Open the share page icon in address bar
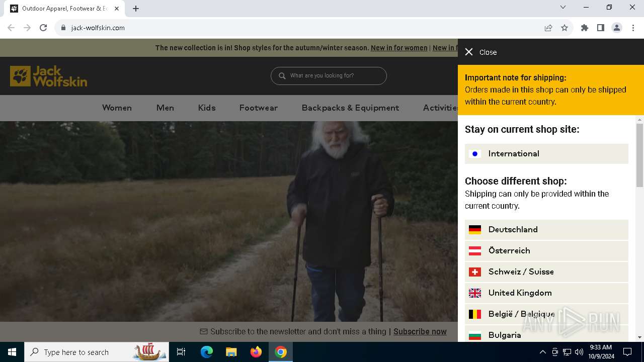Viewport: 644px width, 362px height. [x=548, y=28]
